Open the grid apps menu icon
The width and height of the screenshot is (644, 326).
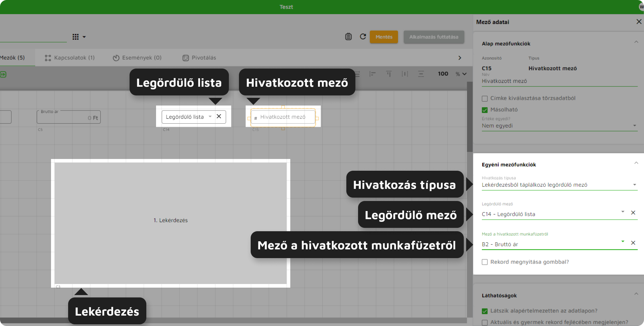pyautogui.click(x=76, y=37)
